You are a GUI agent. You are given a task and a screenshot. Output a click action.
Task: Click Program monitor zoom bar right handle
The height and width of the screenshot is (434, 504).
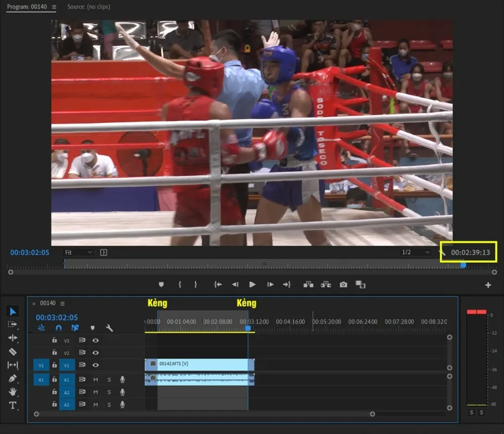click(494, 272)
